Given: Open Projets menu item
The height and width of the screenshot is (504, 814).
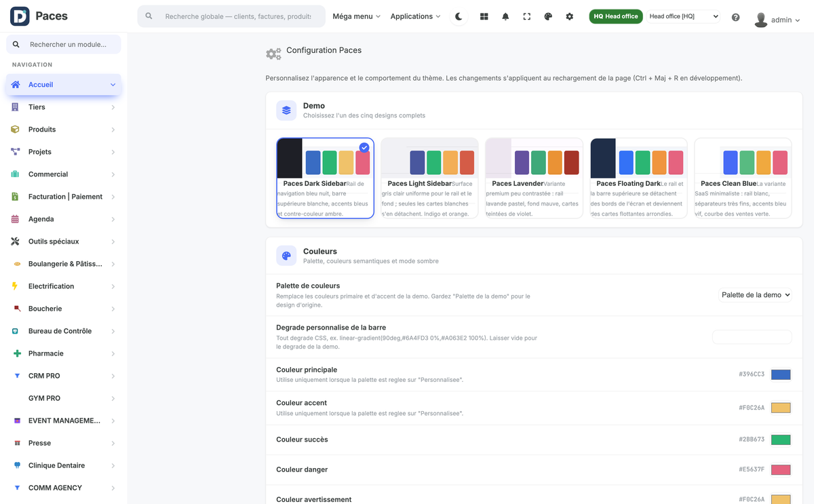Looking at the screenshot, I should (x=64, y=152).
